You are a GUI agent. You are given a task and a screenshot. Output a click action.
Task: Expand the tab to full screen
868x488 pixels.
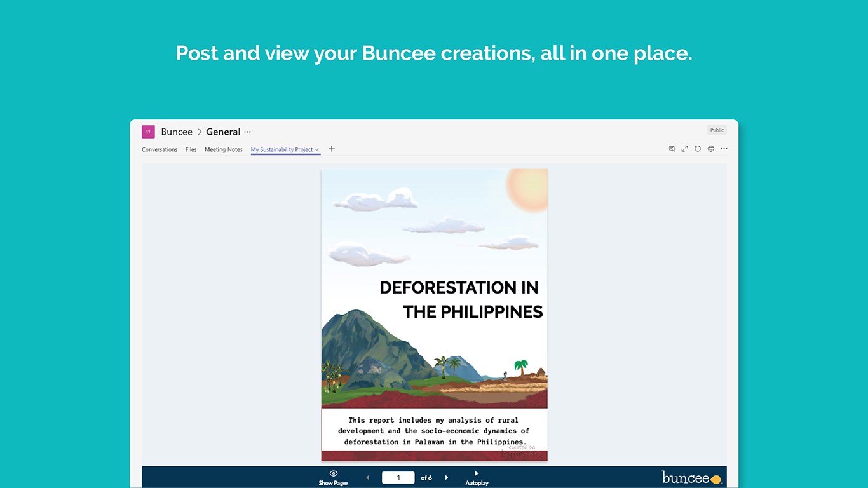[684, 149]
